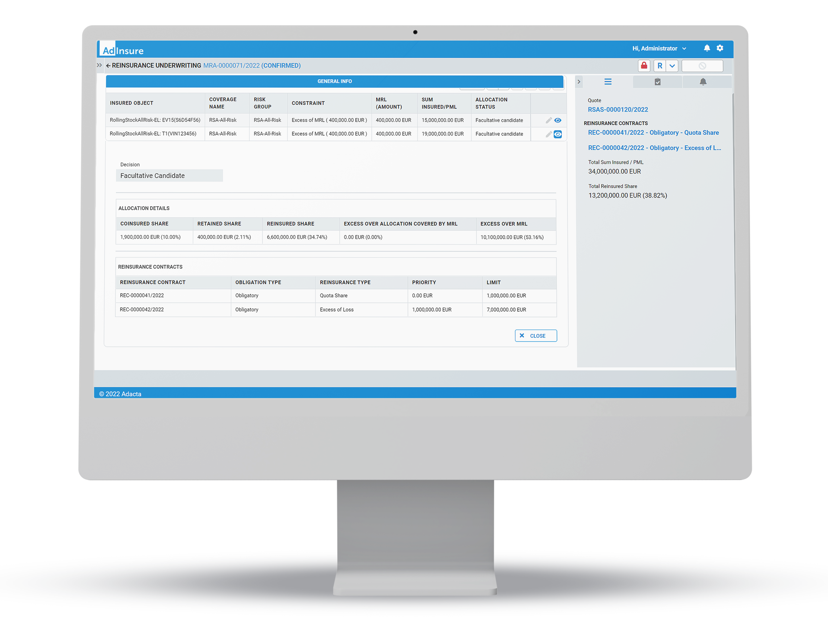The image size is (828, 644).
Task: Select the GENERAL INFO tab header
Action: [x=335, y=81]
